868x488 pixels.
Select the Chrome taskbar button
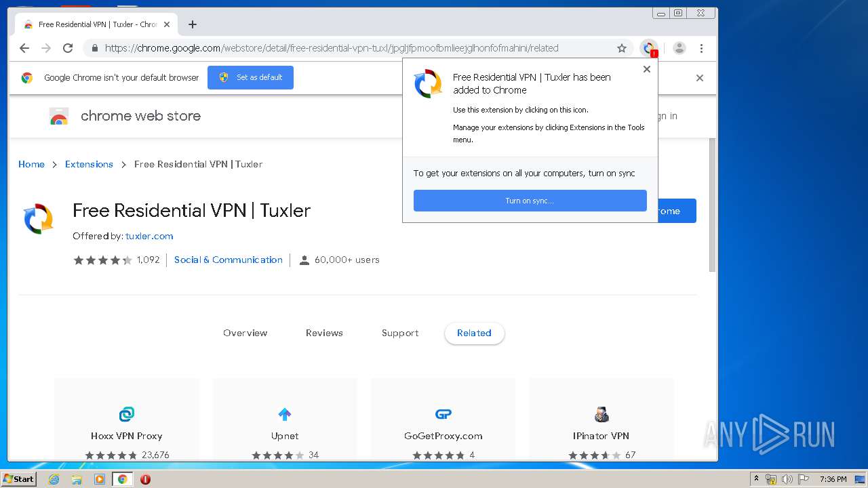[123, 479]
